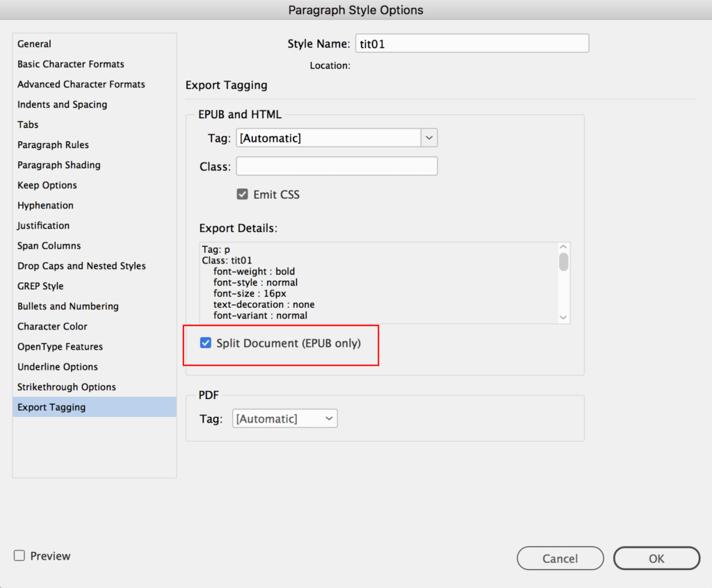Screen dimensions: 712x588
Task: Uncheck the Emit CSS option
Action: [x=242, y=195]
